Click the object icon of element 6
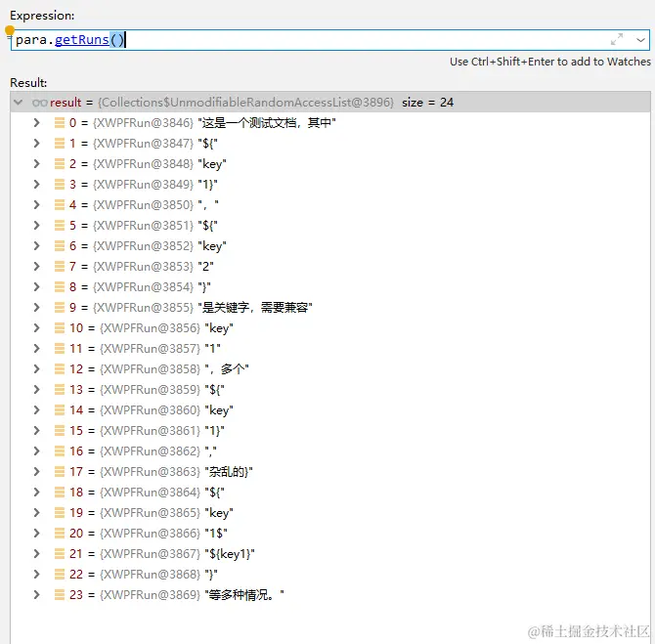This screenshot has height=644, width=655. click(60, 245)
